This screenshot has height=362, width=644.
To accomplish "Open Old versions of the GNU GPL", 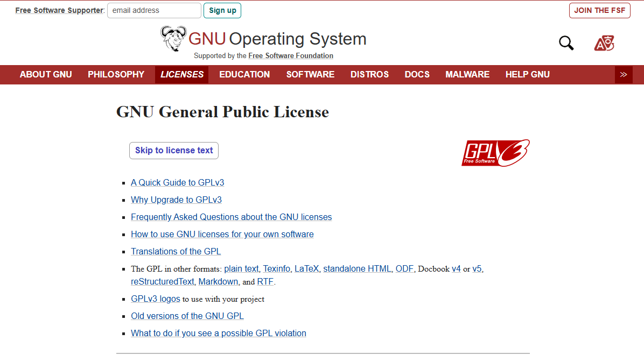I will point(187,316).
